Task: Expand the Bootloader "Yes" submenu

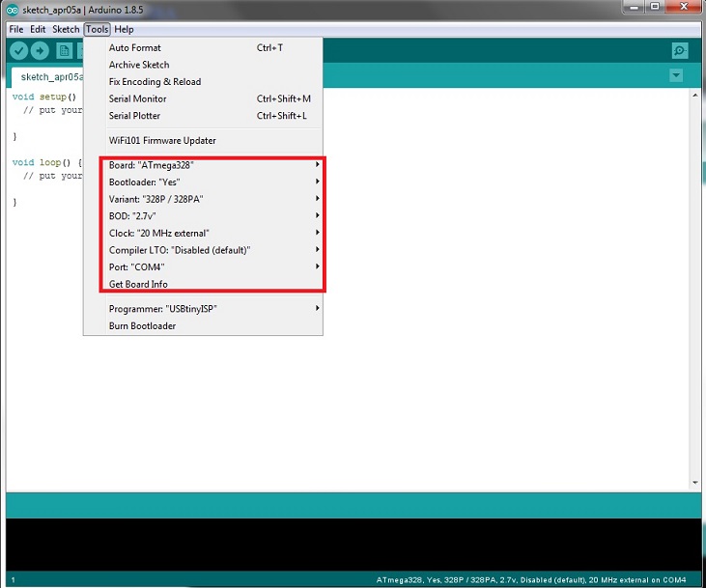Action: click(203, 182)
